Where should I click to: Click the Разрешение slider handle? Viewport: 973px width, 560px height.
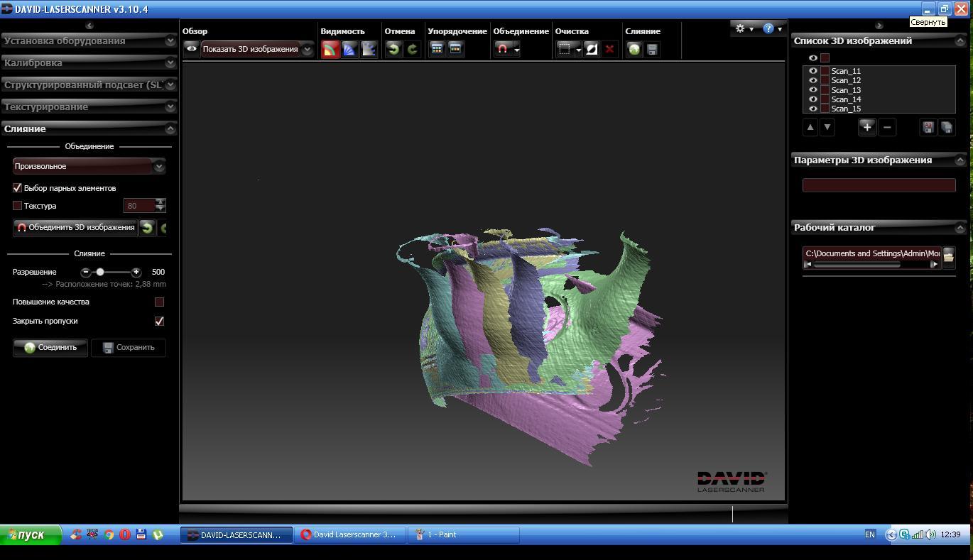(100, 272)
